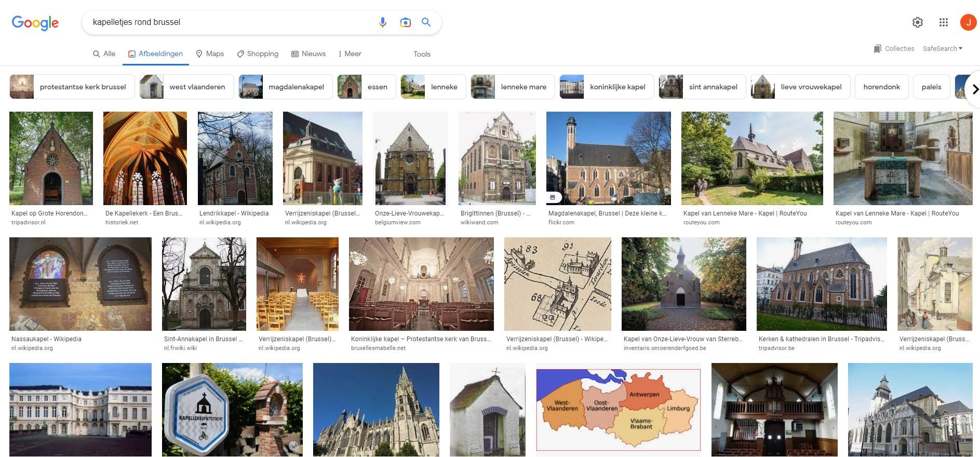980x457 pixels.
Task: Open the Nassaukapel Wikipedia image
Action: pyautogui.click(x=80, y=284)
